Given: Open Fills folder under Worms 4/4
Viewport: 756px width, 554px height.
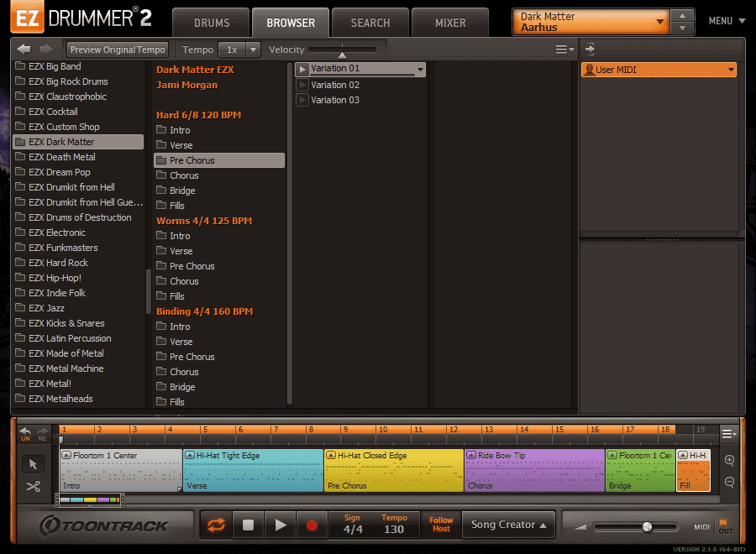Looking at the screenshot, I should [x=219, y=296].
